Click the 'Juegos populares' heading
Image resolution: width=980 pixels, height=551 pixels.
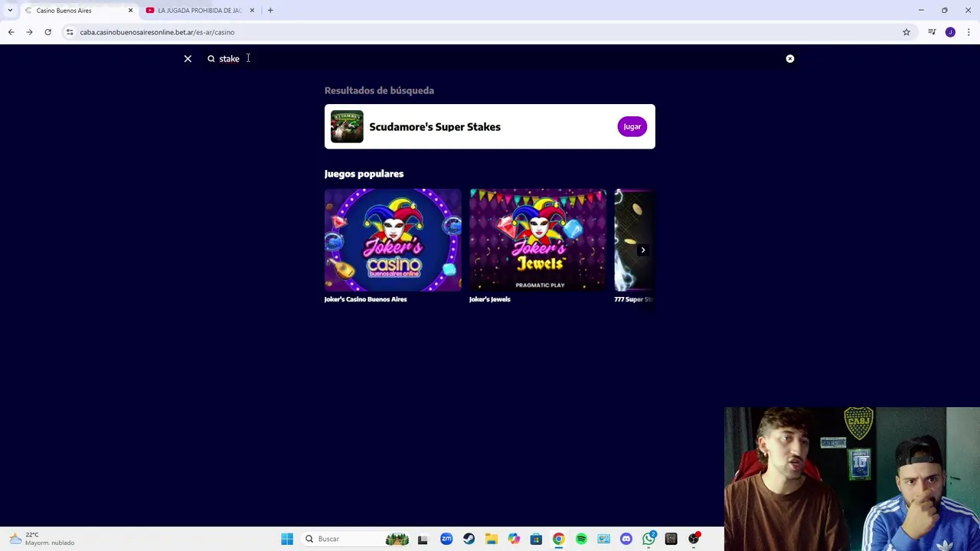(364, 174)
